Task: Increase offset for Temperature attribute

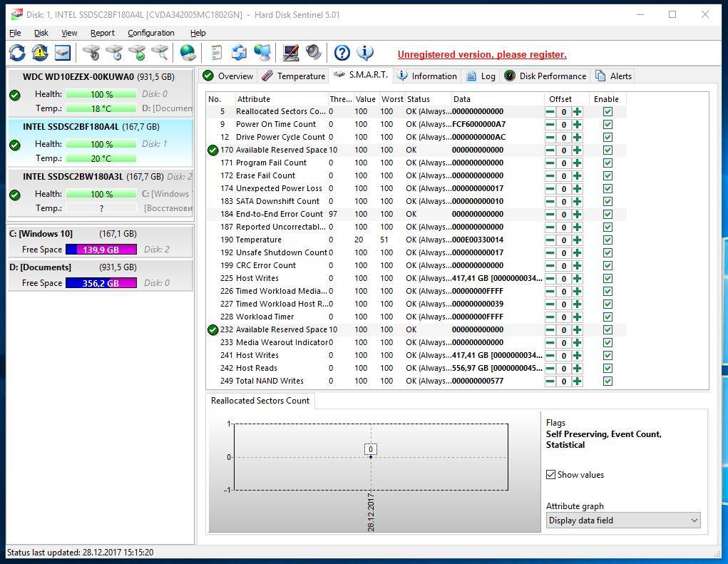Action: coord(577,240)
